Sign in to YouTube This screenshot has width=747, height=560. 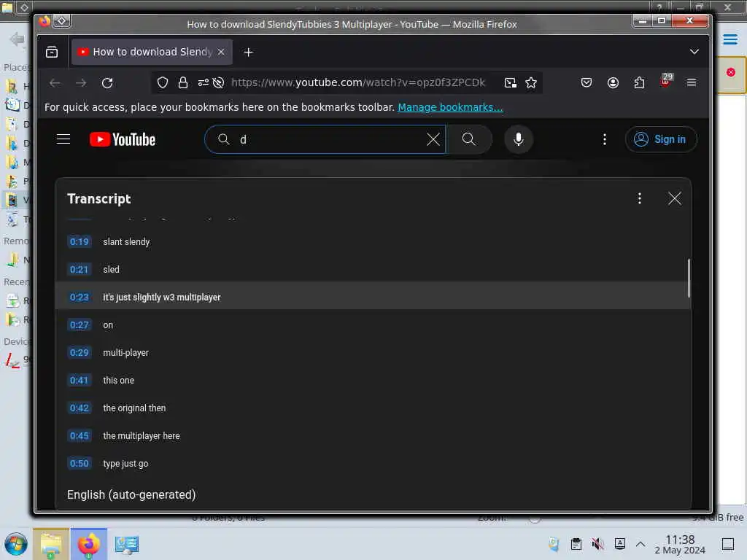click(661, 139)
